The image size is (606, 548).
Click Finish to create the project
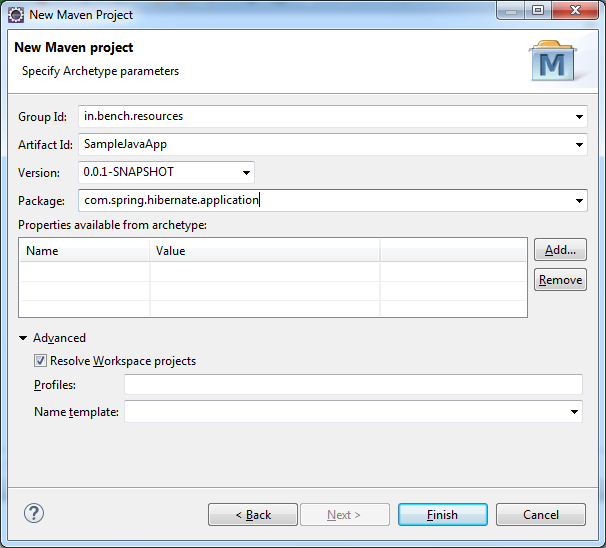(443, 514)
